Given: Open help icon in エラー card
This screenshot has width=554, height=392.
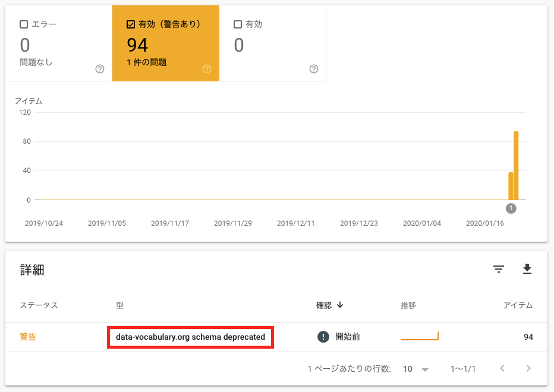Looking at the screenshot, I should tap(100, 69).
